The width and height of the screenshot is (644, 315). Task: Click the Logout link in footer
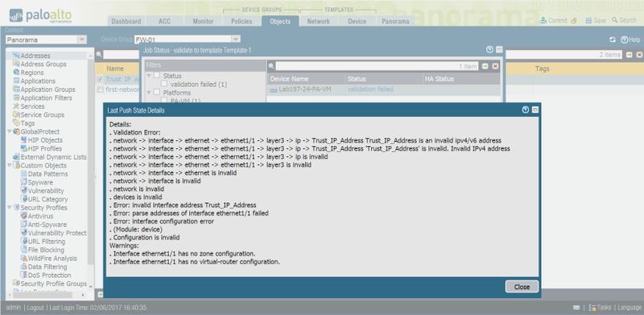click(35, 308)
